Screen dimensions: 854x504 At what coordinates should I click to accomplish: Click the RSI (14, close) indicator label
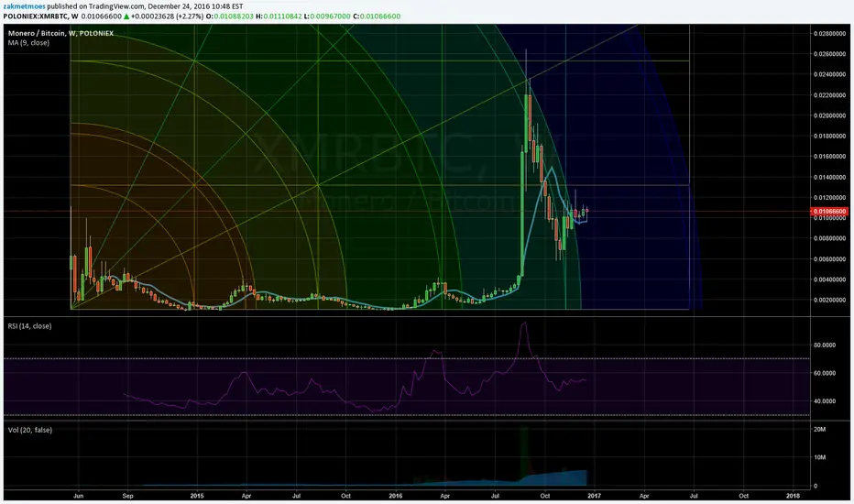pyautogui.click(x=29, y=326)
